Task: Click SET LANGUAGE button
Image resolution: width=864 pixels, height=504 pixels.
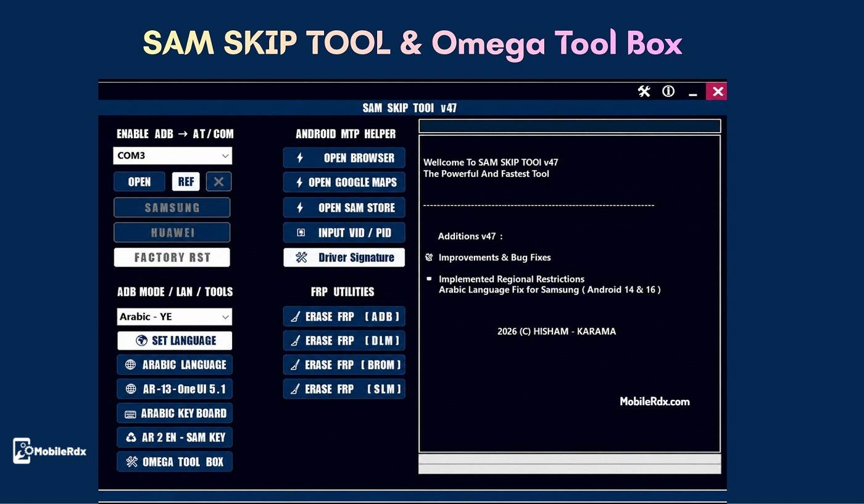Action: pos(175,341)
